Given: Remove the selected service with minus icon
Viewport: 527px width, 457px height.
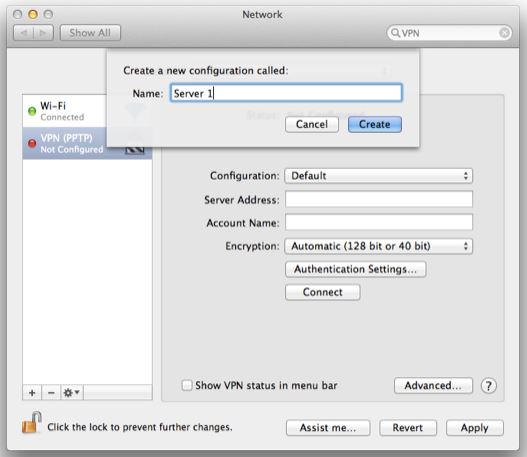Looking at the screenshot, I should (x=51, y=392).
